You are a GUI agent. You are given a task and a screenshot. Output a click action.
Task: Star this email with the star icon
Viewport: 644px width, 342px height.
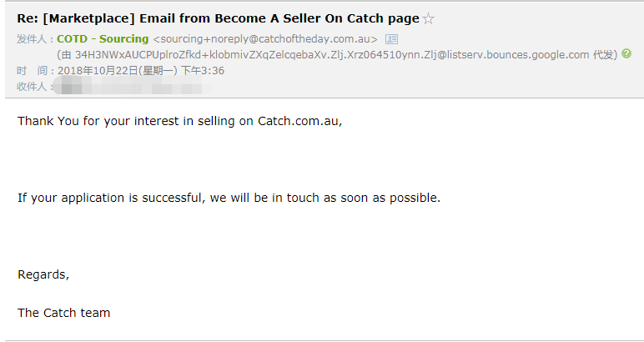tap(429, 18)
